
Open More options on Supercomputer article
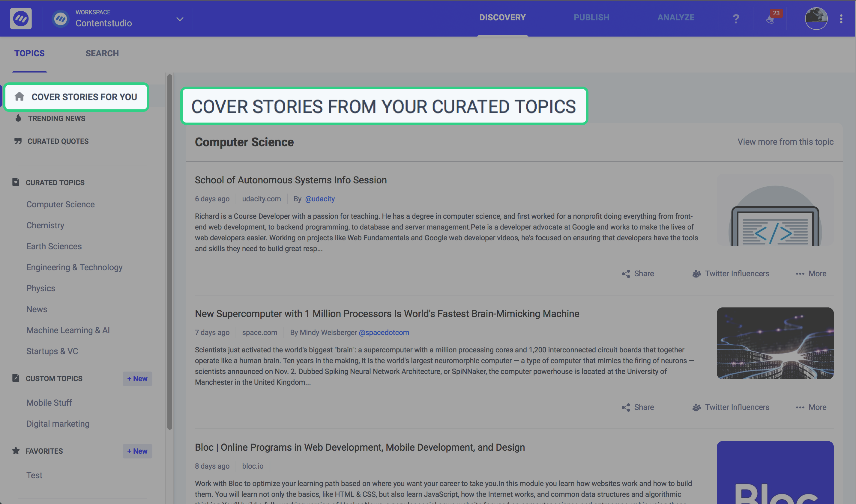pos(811,407)
